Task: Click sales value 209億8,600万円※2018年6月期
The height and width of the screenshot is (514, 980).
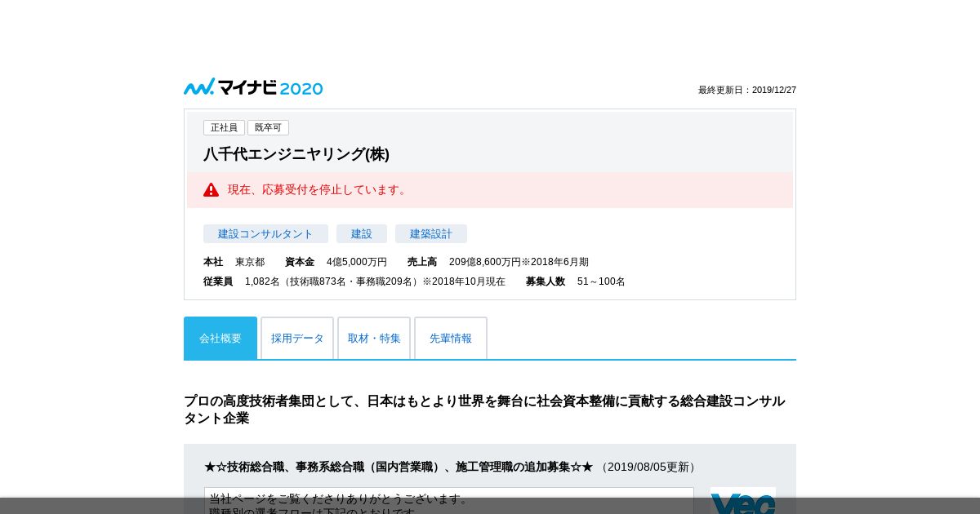Action: [519, 262]
